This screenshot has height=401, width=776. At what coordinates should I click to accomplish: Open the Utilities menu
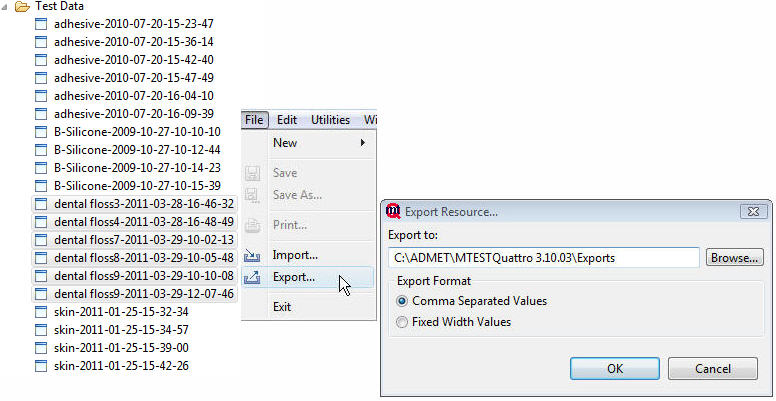pyautogui.click(x=331, y=120)
